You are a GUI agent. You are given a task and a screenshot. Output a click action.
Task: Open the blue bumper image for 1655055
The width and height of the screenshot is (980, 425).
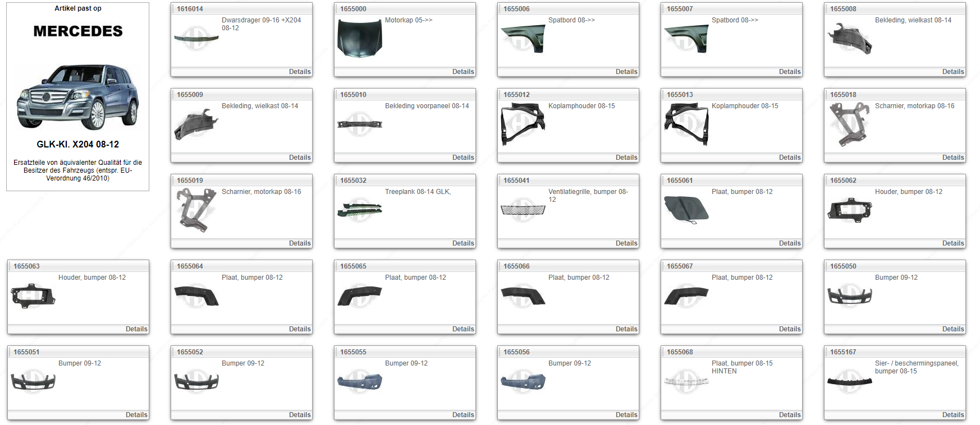coord(359,382)
